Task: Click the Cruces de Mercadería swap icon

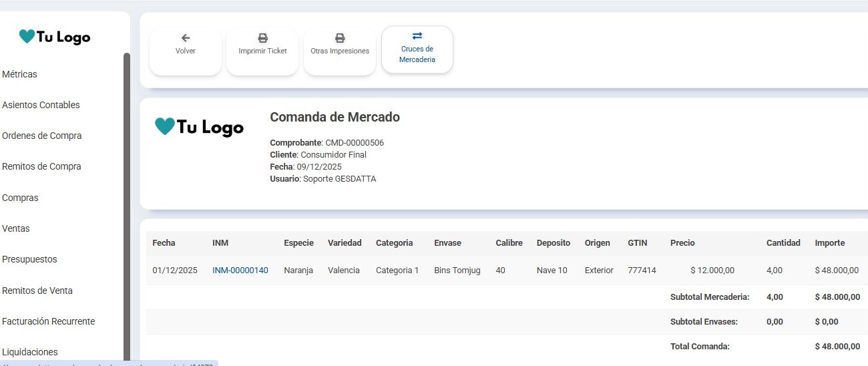Action: tap(417, 36)
